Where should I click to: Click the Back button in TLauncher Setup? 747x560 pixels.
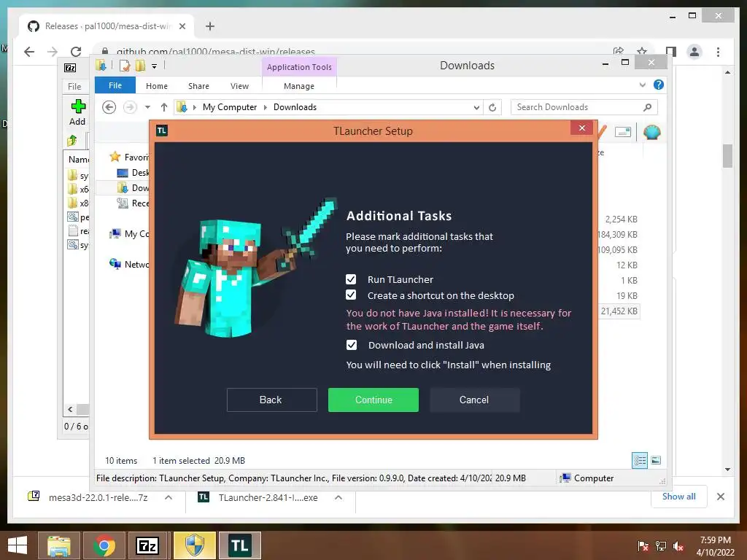(271, 400)
